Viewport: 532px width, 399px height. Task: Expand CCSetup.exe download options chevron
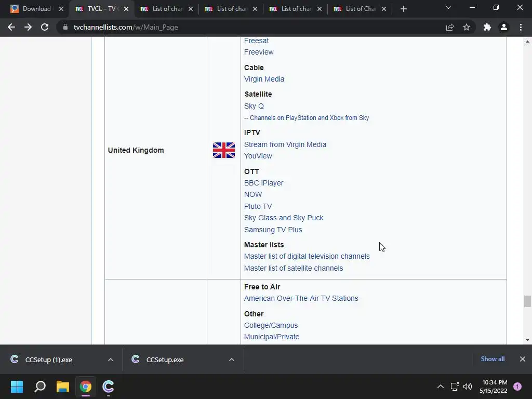232,360
